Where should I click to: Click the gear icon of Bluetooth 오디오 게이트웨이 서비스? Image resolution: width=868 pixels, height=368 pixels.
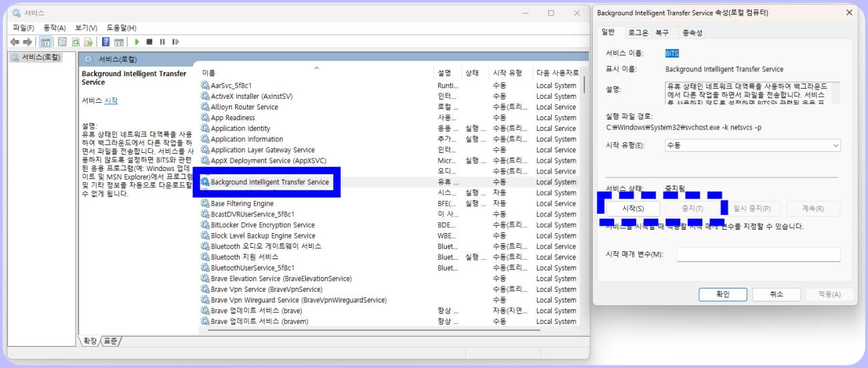[x=205, y=246]
